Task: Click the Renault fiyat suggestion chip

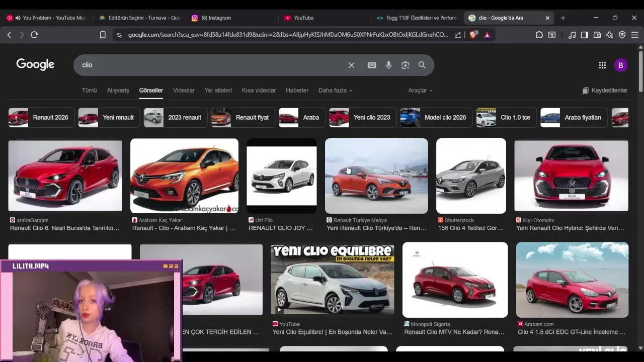Action: (x=243, y=118)
